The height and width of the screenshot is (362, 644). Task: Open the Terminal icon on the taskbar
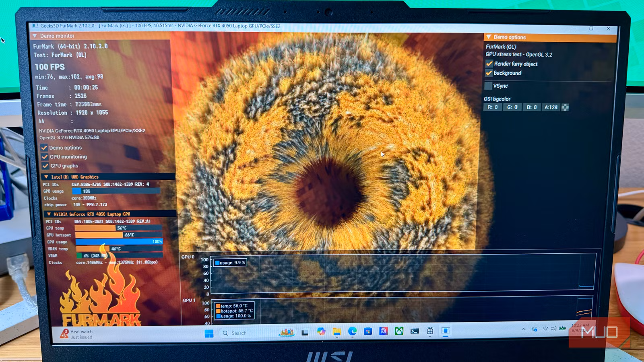tap(415, 331)
